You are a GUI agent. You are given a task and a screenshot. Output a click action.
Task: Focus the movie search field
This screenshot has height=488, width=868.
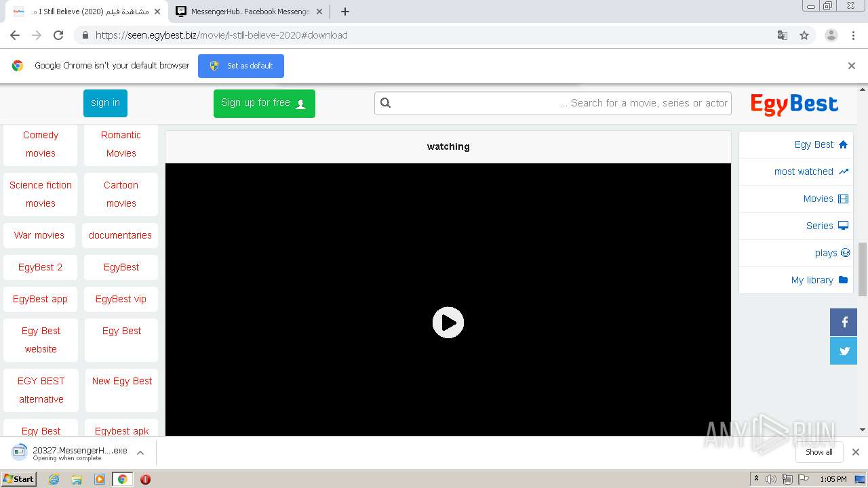[x=553, y=103]
